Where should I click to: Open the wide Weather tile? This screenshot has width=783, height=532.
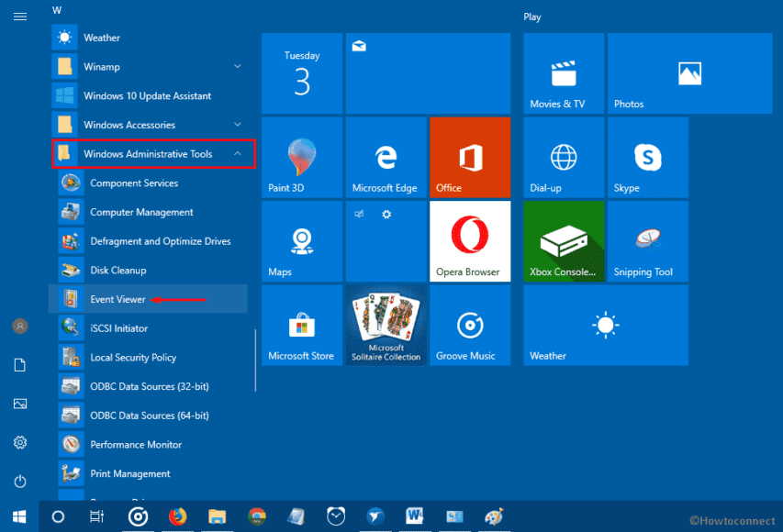coord(606,325)
